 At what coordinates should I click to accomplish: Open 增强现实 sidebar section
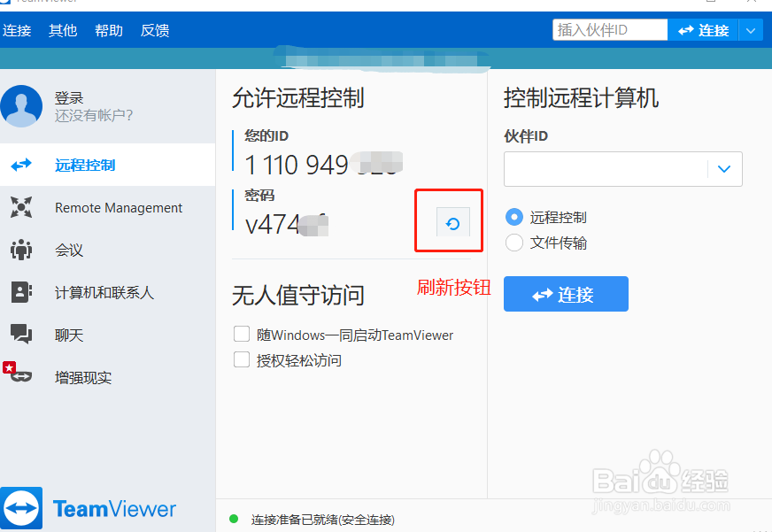coord(107,377)
